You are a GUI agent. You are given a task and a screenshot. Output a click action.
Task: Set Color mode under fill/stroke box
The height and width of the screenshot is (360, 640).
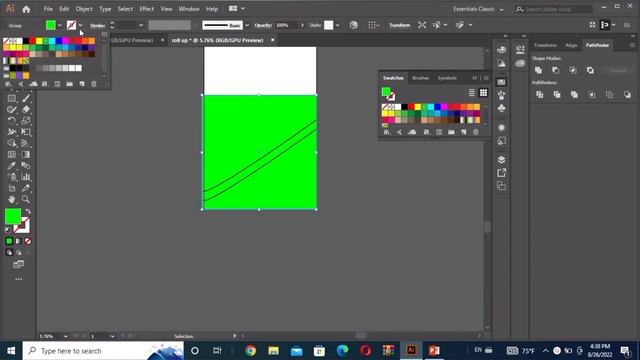pos(9,241)
